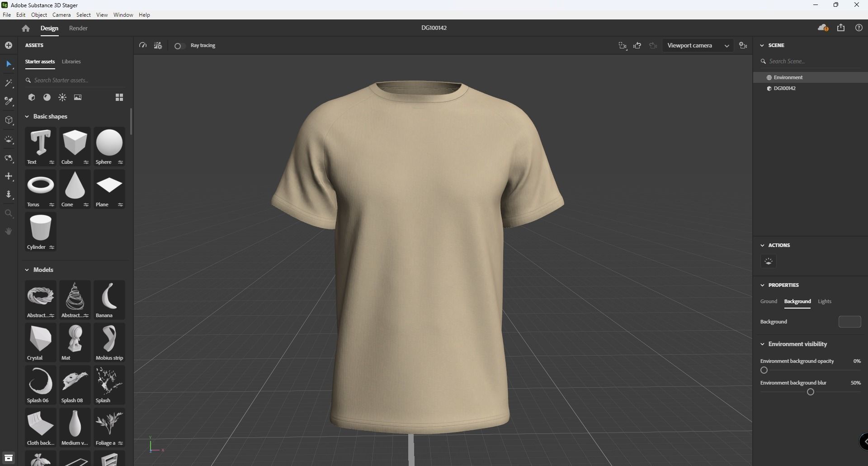Open the Viewport camera dropdown
Screen dimensions: 868x466
(x=698, y=46)
